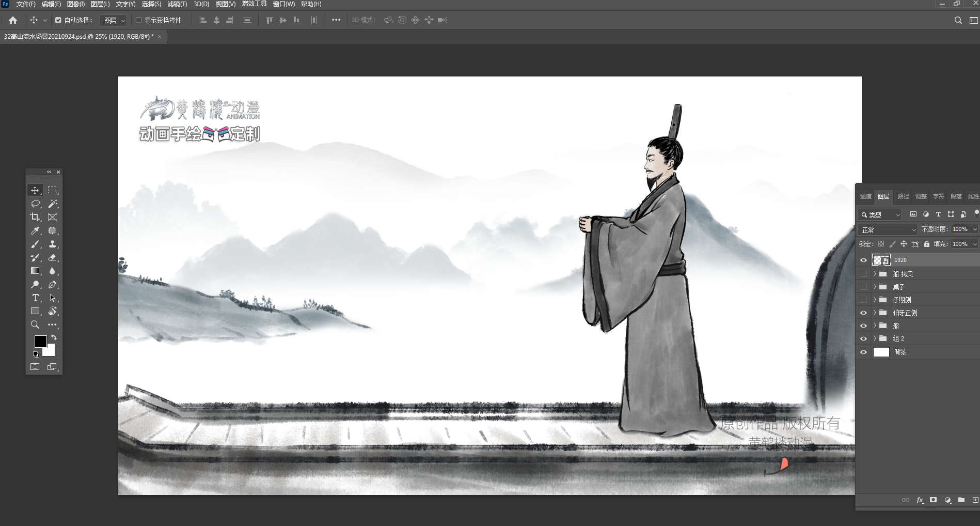Hide the 伯牙正侧 group
Image resolution: width=980 pixels, height=526 pixels.
click(x=863, y=313)
